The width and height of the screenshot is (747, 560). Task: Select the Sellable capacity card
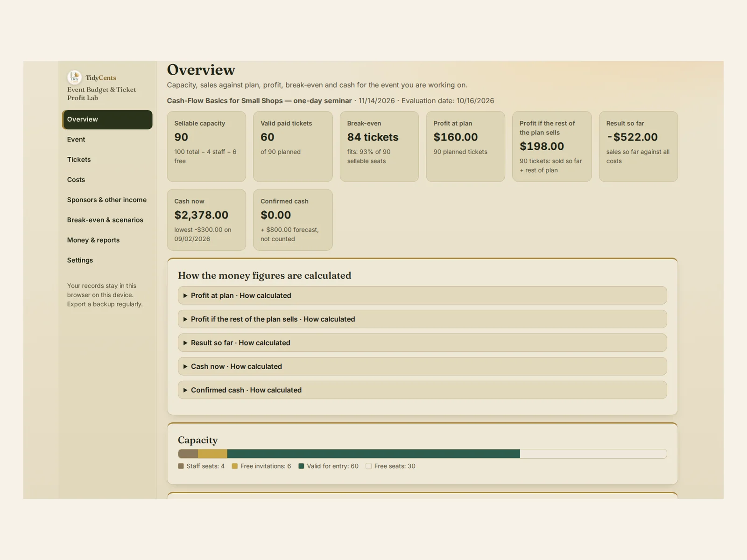point(206,147)
